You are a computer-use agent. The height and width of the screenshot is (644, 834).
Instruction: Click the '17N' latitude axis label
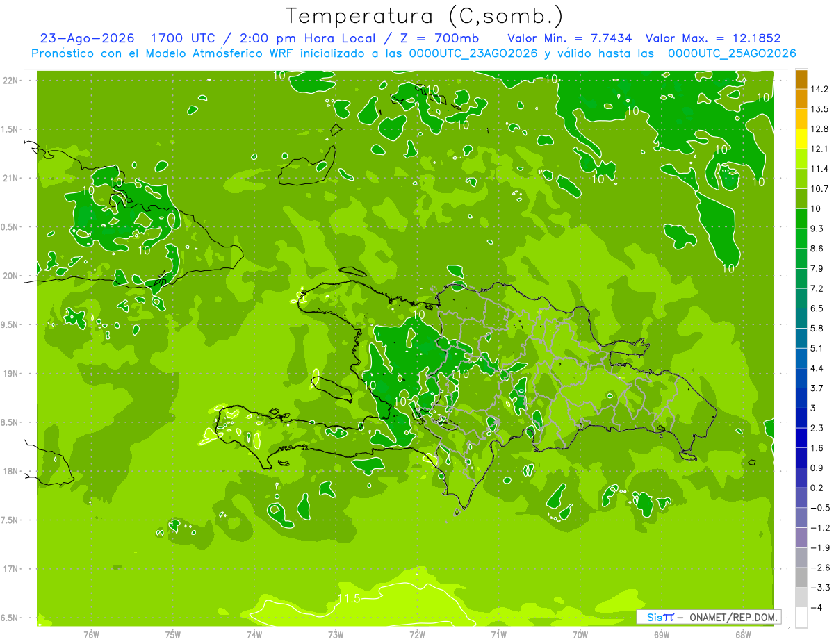pyautogui.click(x=10, y=569)
